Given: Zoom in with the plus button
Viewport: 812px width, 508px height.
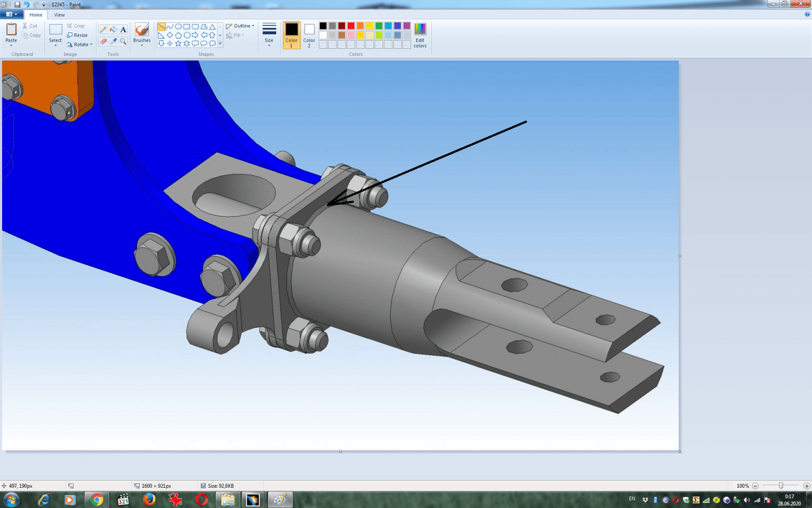Looking at the screenshot, I should 806,486.
